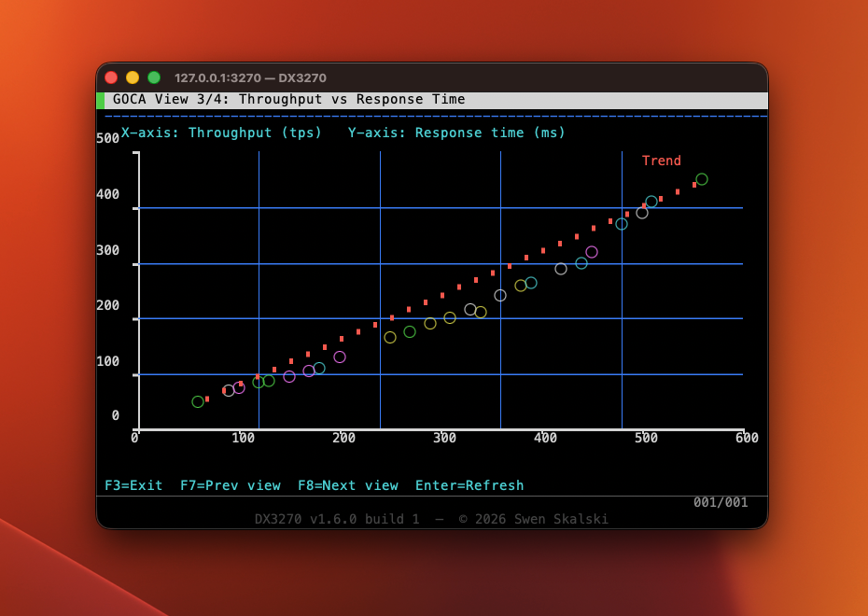868x616 pixels.
Task: Click the x-axis tick label 100
Action: [243, 438]
